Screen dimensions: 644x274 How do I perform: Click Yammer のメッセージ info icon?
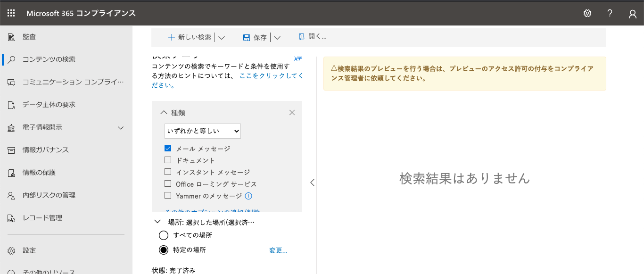coord(248,196)
